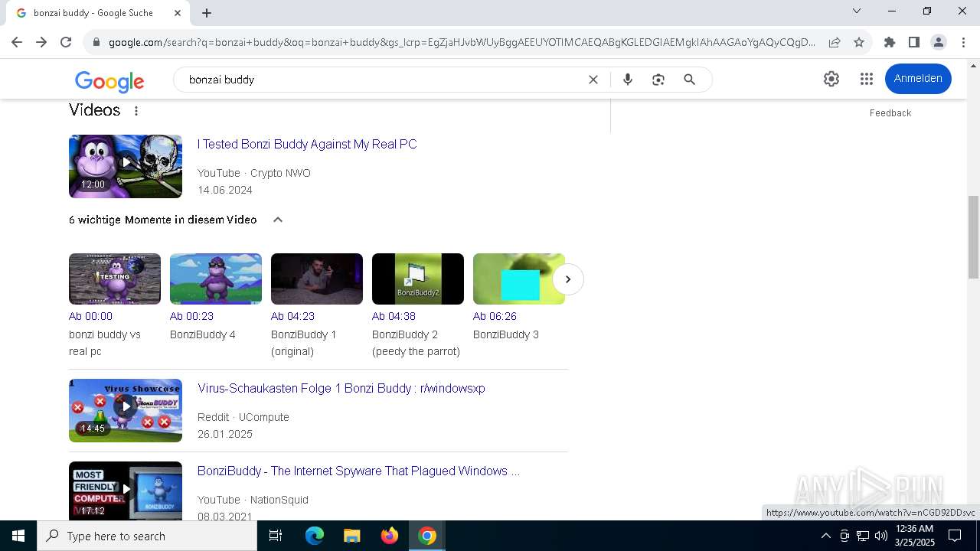The height and width of the screenshot is (551, 980).
Task: Open the volume control in tray
Action: (x=881, y=536)
